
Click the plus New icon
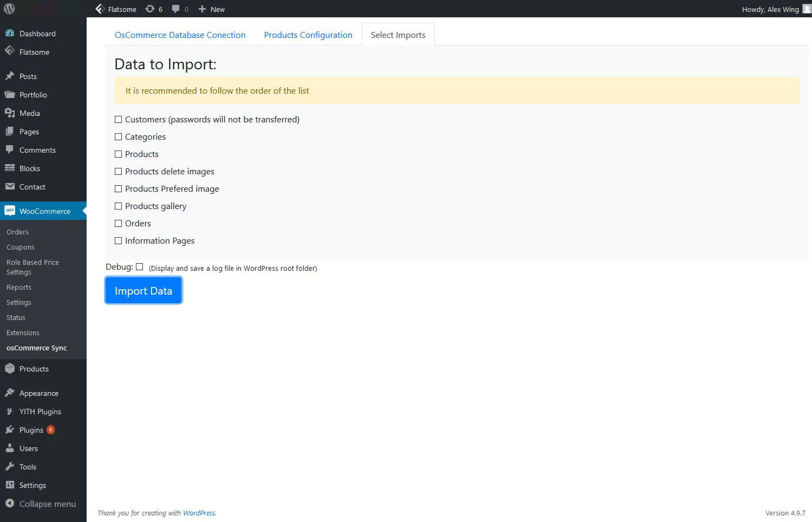[x=202, y=9]
